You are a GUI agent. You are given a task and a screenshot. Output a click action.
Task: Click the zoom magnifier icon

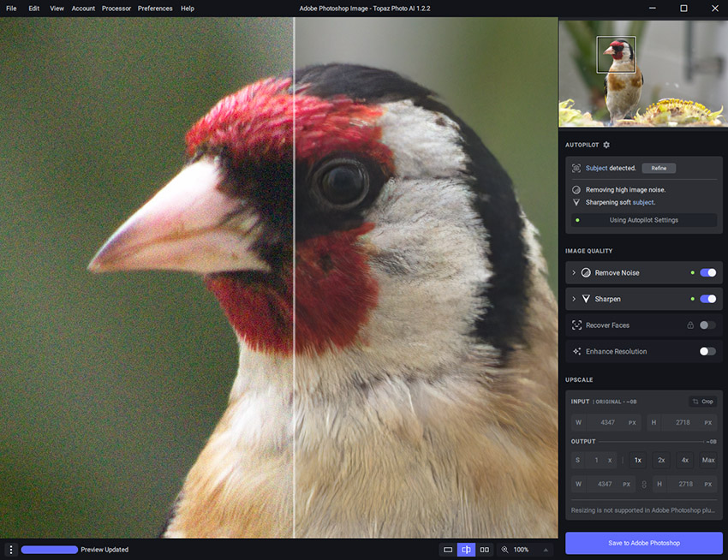click(505, 550)
